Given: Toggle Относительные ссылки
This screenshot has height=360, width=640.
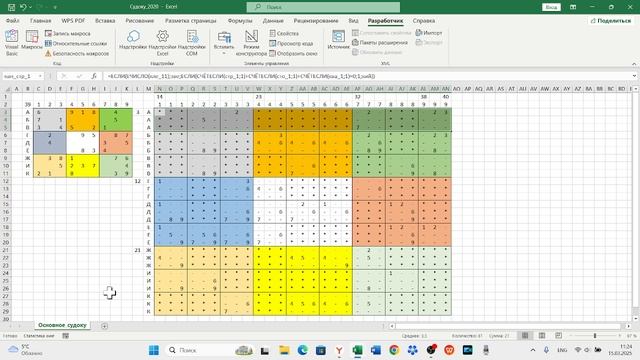Looking at the screenshot, I should [x=76, y=43].
